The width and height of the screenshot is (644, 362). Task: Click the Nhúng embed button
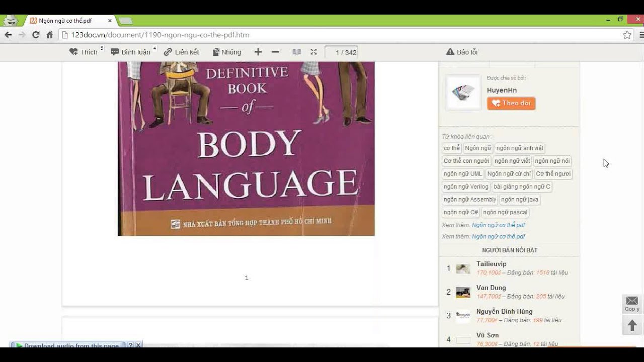(227, 52)
